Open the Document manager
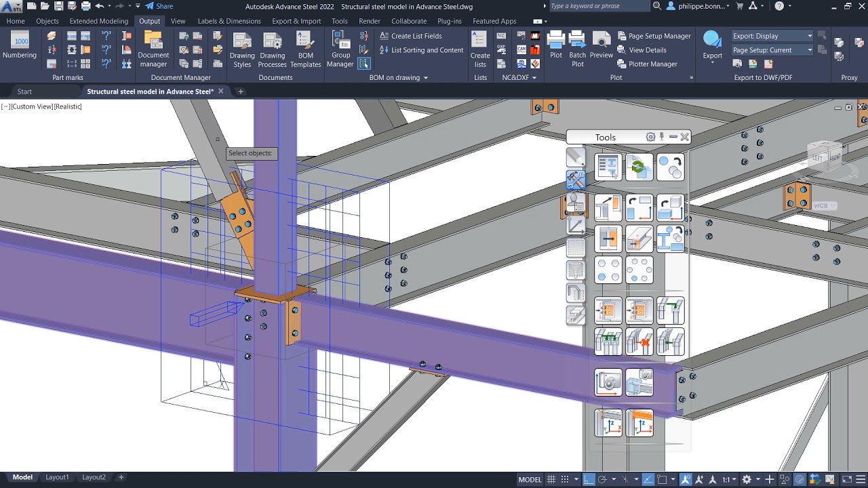Image resolution: width=868 pixels, height=488 pixels. (x=153, y=49)
